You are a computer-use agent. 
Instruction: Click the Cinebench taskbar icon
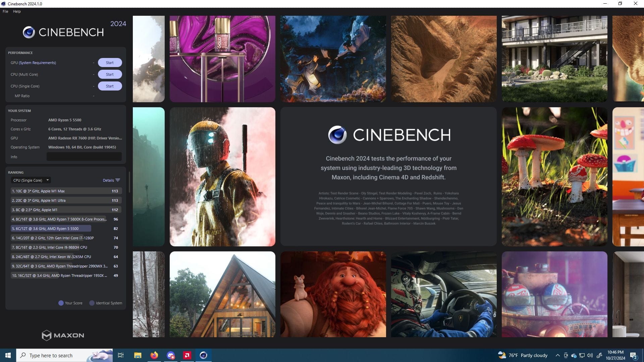[x=204, y=355]
